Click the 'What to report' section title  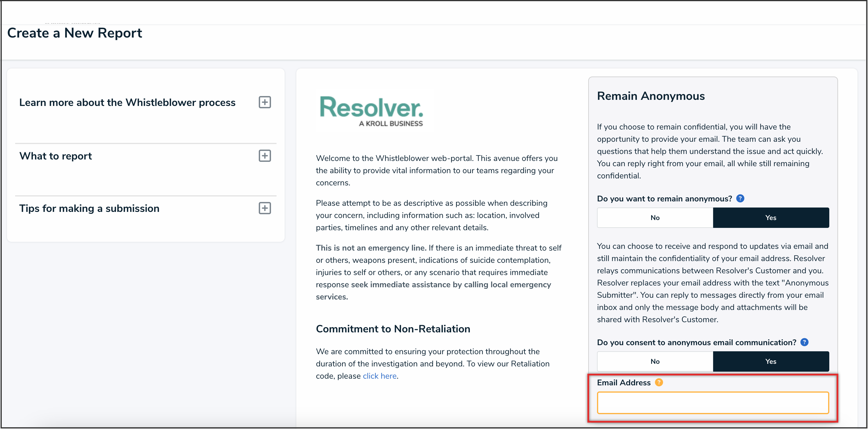pos(56,156)
